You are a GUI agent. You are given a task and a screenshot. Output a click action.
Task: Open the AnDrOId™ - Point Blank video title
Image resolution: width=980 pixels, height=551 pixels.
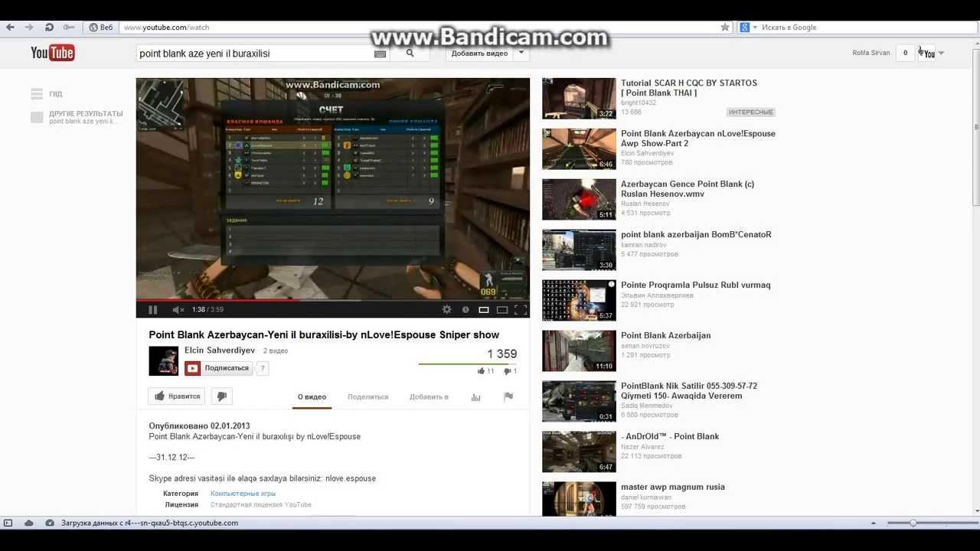(670, 437)
